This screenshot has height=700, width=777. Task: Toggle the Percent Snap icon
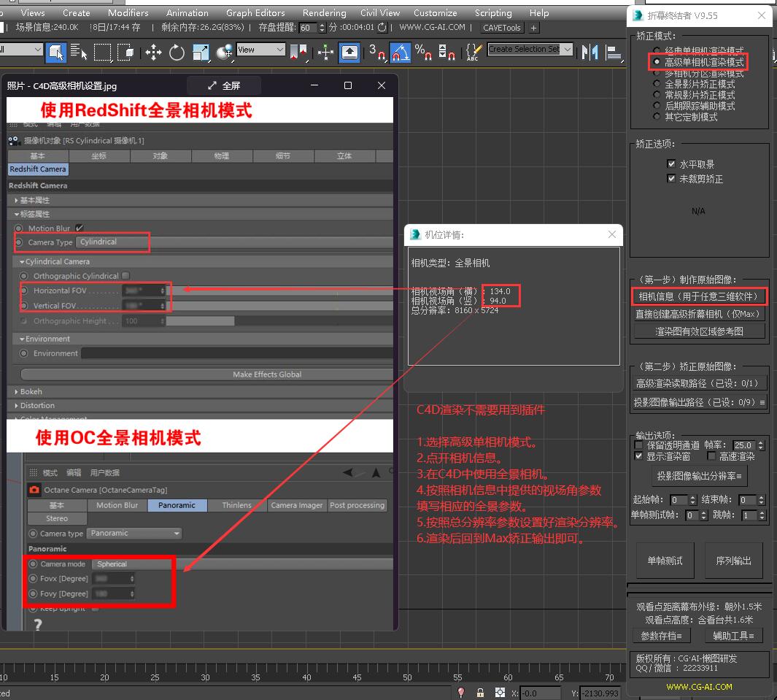[x=423, y=52]
